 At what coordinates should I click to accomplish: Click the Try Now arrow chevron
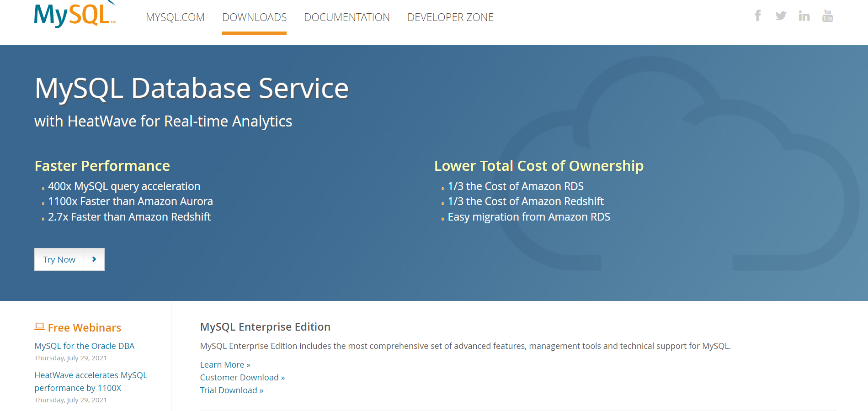tap(94, 259)
